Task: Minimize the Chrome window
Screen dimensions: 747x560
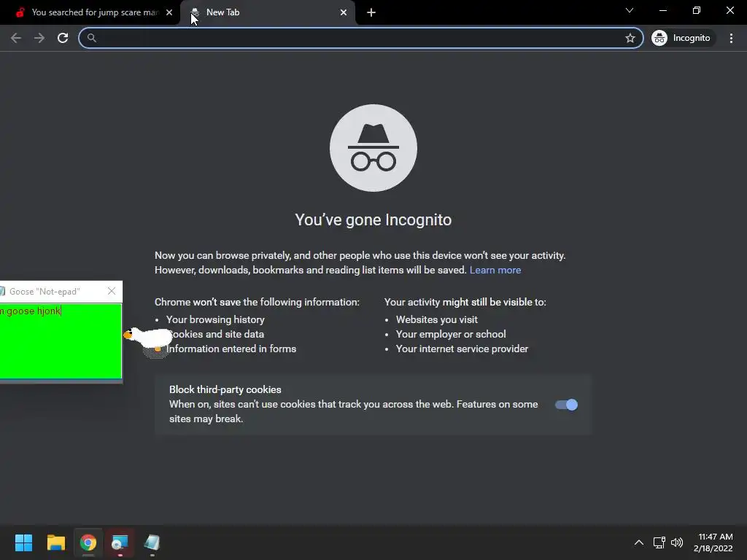Action: (663, 10)
